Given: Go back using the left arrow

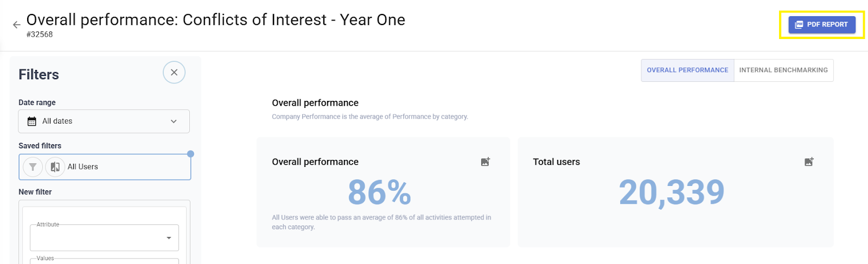Looking at the screenshot, I should click(x=16, y=24).
